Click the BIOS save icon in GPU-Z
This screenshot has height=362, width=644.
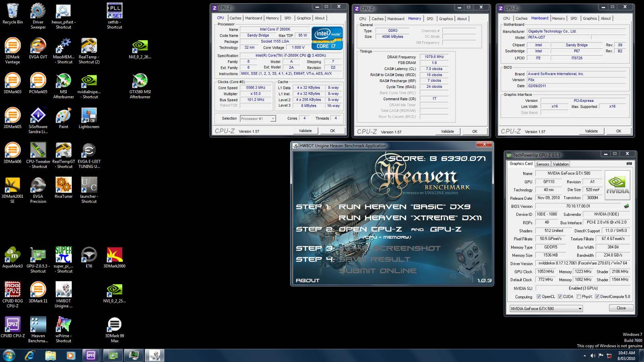pos(626,206)
